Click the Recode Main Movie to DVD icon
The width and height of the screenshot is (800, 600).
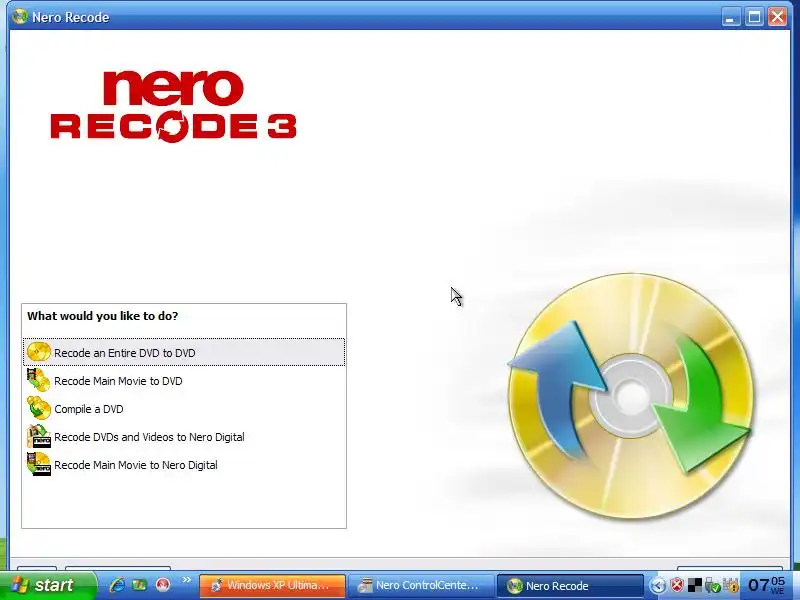pyautogui.click(x=39, y=380)
